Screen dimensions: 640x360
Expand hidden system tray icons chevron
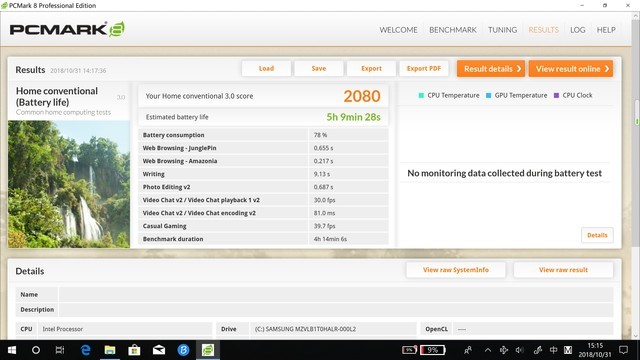point(488,350)
